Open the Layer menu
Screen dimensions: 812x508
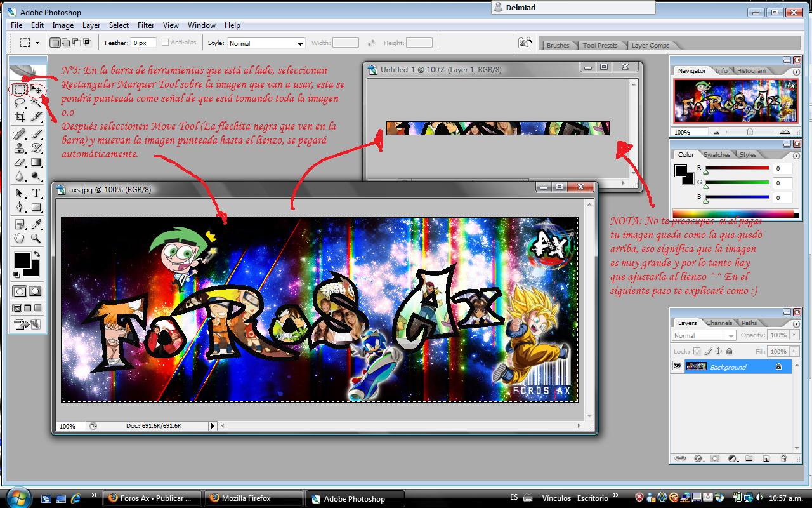91,25
